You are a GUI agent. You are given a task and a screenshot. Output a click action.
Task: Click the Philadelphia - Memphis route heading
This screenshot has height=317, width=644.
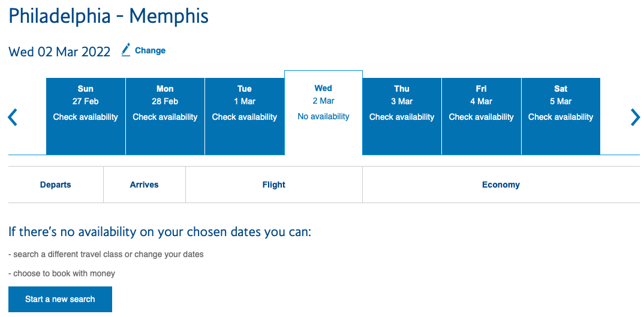(109, 16)
